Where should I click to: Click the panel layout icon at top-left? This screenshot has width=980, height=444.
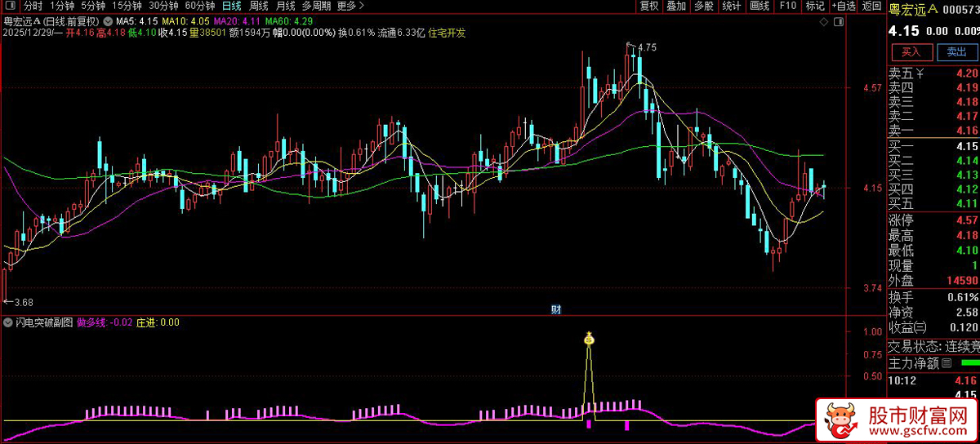pyautogui.click(x=11, y=6)
